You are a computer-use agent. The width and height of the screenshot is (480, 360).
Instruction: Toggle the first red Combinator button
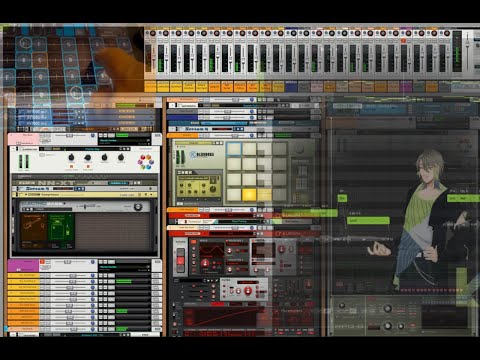point(71,166)
